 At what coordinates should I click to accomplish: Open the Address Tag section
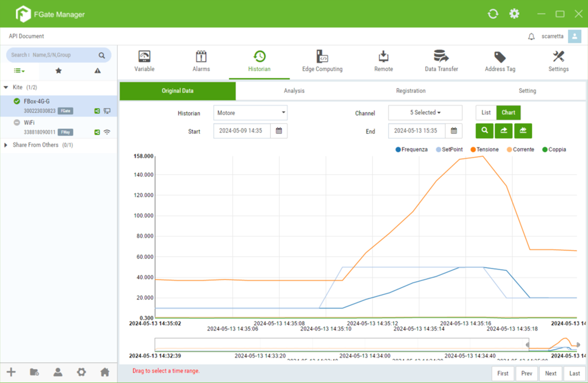[500, 61]
